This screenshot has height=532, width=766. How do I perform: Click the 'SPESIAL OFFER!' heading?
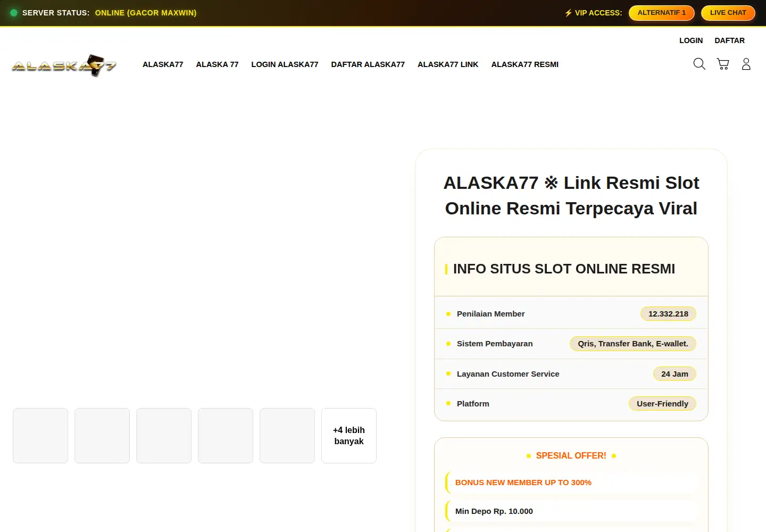[571, 456]
